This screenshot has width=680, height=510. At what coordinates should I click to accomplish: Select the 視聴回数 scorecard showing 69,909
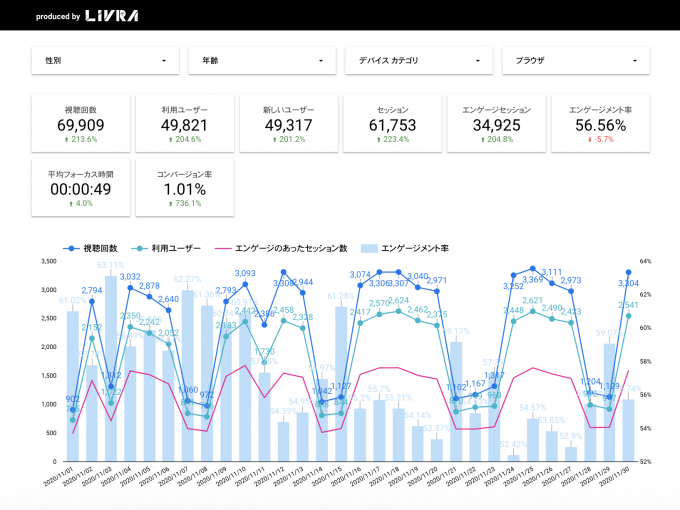[81, 124]
